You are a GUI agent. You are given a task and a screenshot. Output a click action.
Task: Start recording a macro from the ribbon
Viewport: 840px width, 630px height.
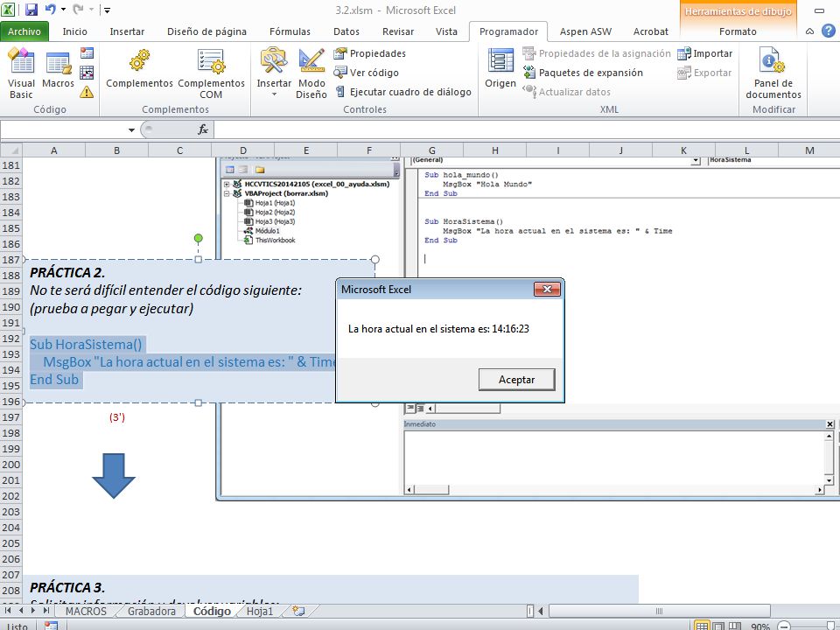(x=87, y=53)
